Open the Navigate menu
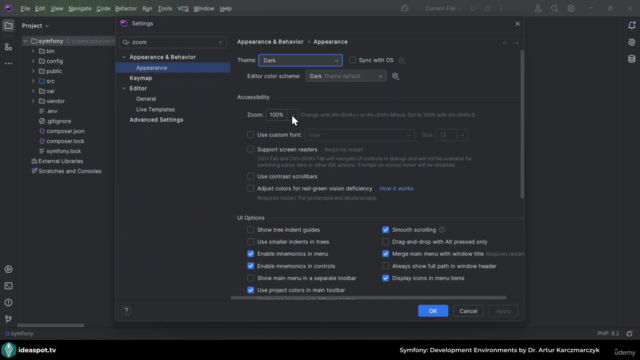640x360 pixels. [80, 9]
